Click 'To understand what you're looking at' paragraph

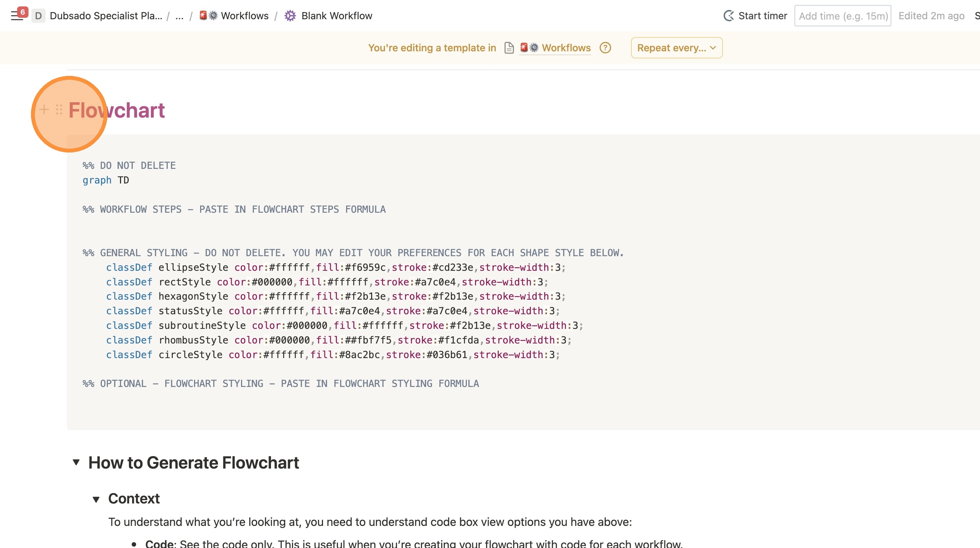pyautogui.click(x=370, y=522)
